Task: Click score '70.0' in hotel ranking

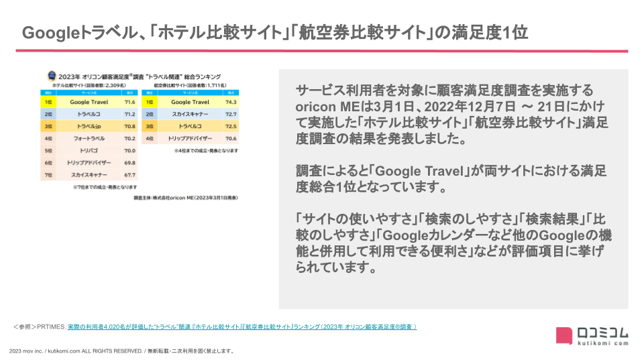Action: (x=129, y=151)
